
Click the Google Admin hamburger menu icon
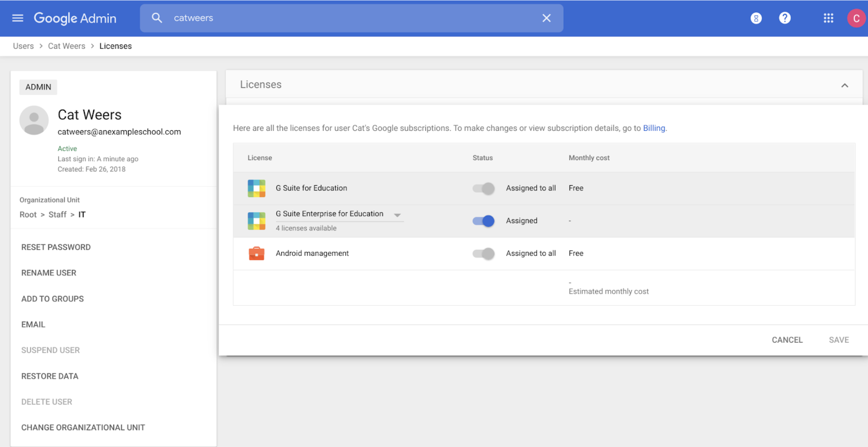click(x=17, y=17)
